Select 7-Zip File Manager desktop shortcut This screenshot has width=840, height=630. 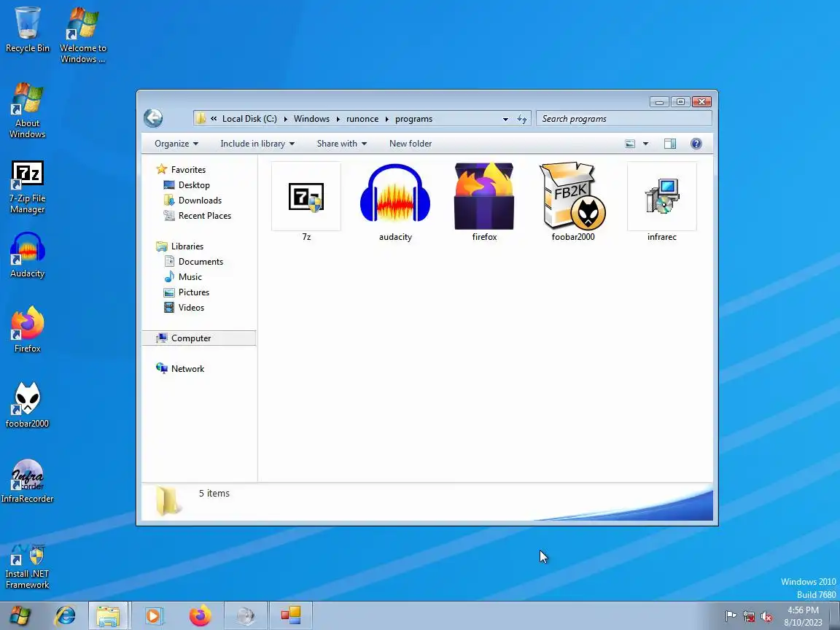coord(27,187)
